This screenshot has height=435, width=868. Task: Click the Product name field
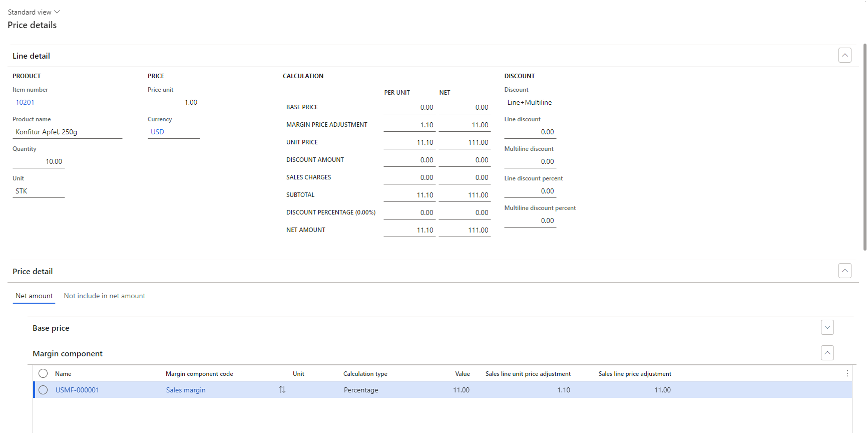[x=68, y=132]
